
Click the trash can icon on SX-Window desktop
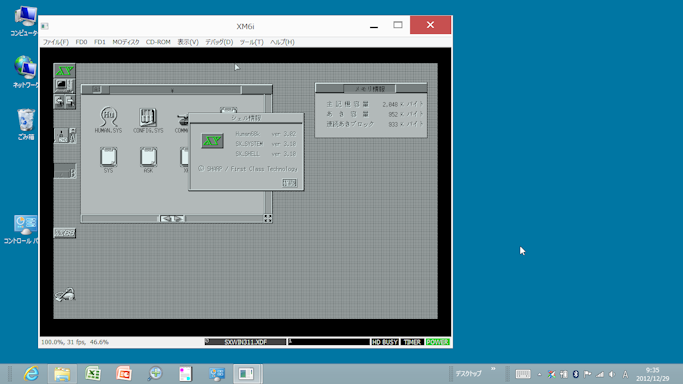[65, 295]
